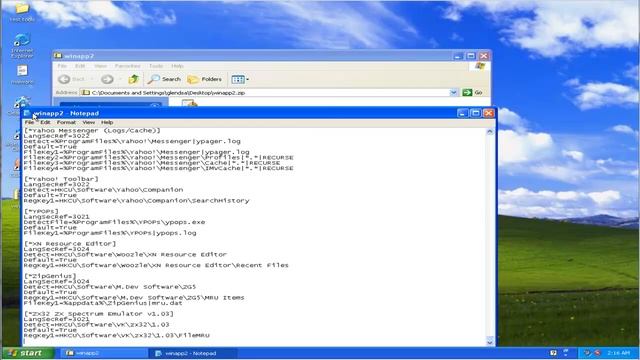640x360 pixels.
Task: Click the taskbar clock
Action: point(618,353)
